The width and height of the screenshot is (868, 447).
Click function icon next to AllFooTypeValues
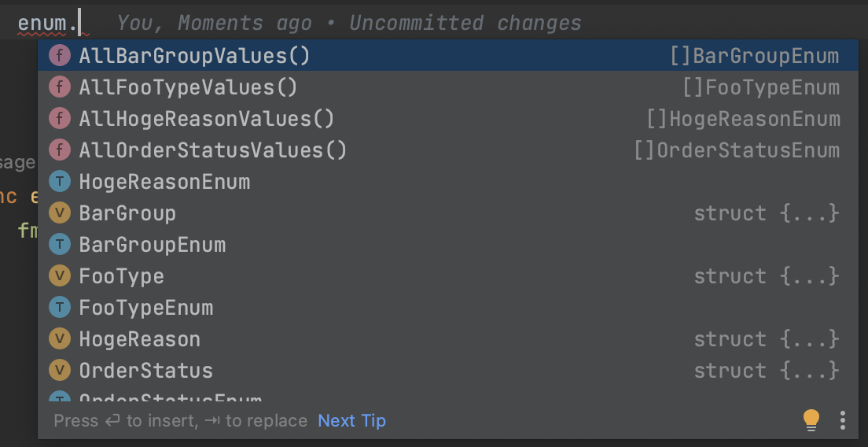(60, 87)
